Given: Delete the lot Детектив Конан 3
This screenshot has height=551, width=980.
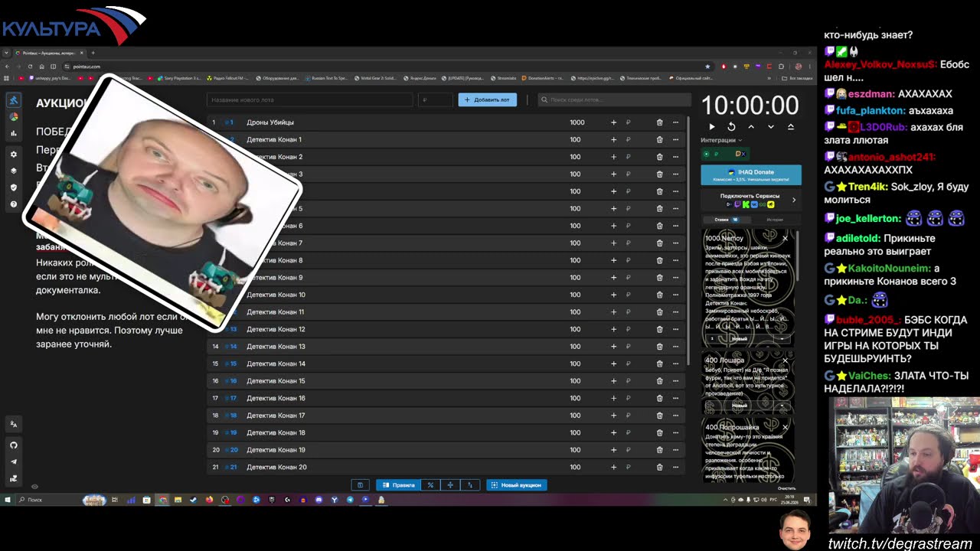Looking at the screenshot, I should (659, 174).
